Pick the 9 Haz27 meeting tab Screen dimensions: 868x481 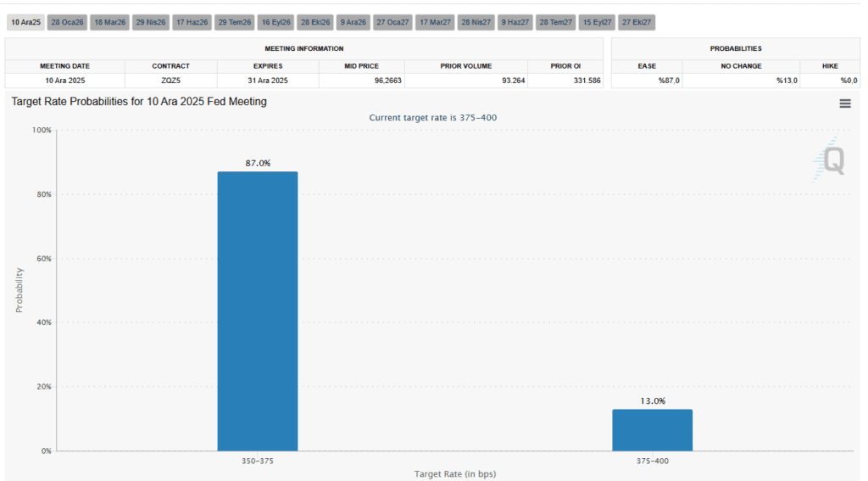pyautogui.click(x=515, y=22)
